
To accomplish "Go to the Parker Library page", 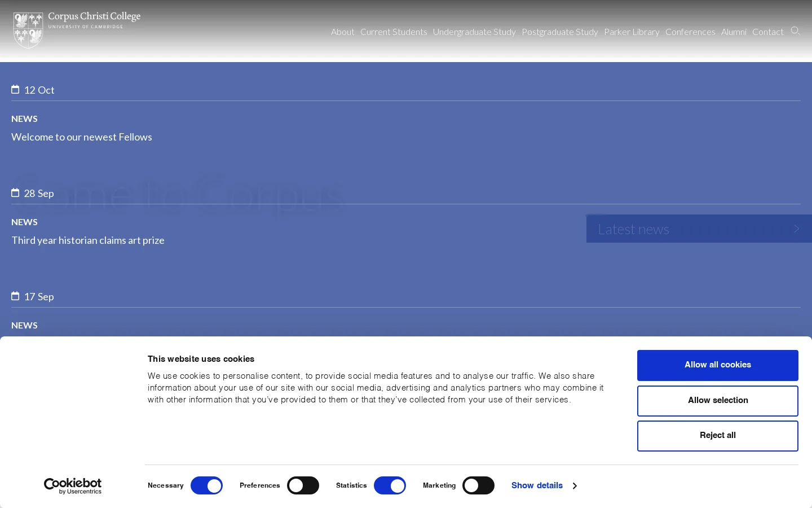I will point(632,32).
